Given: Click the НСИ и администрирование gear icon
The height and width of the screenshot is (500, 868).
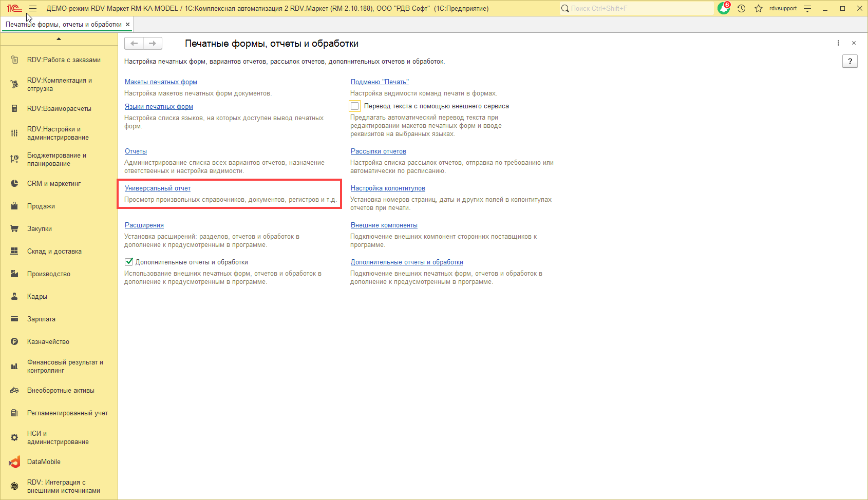Looking at the screenshot, I should point(14,438).
